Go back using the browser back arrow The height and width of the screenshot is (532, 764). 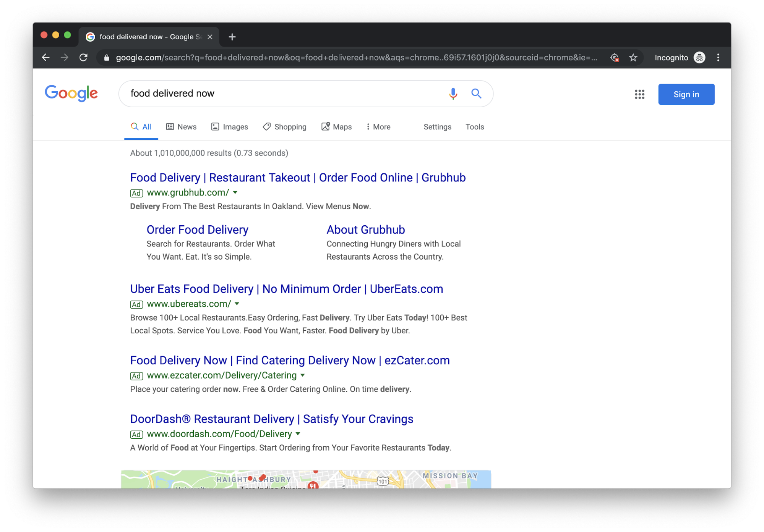pyautogui.click(x=46, y=58)
